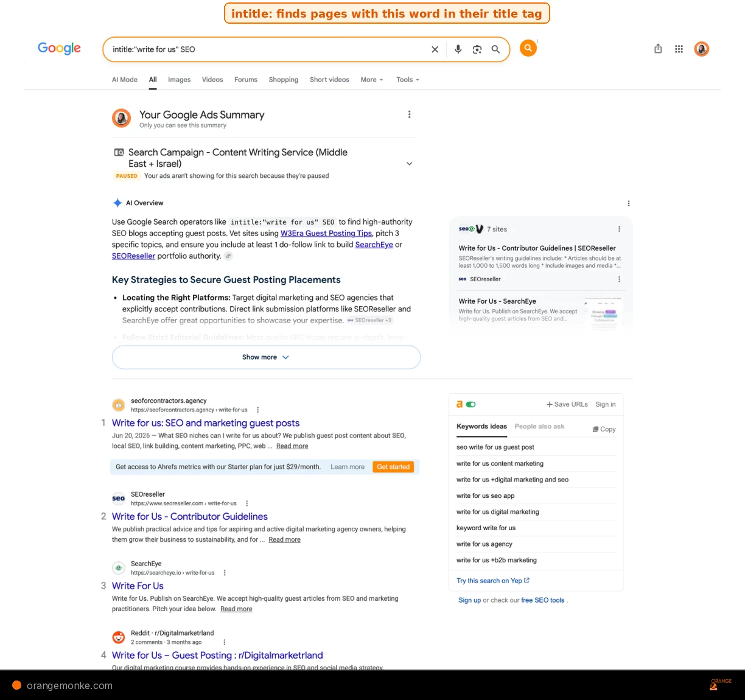Click inside the Google search input field
The width and height of the screenshot is (745, 700).
coord(268,49)
